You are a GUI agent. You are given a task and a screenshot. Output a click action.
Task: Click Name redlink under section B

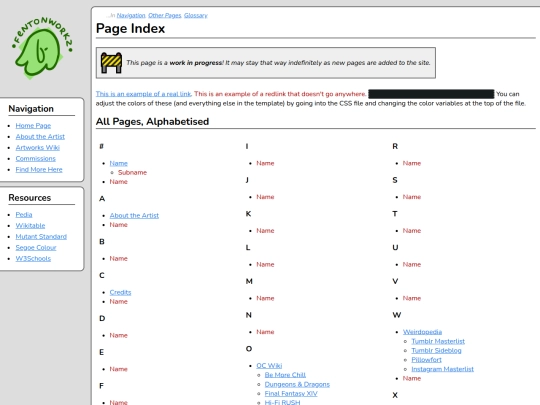(118, 259)
